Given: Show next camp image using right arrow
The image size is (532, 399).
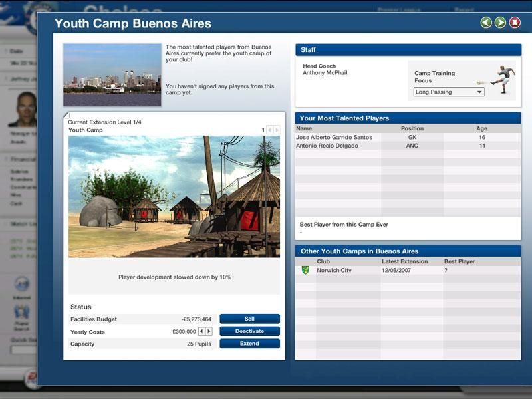Looking at the screenshot, I should [x=277, y=130].
